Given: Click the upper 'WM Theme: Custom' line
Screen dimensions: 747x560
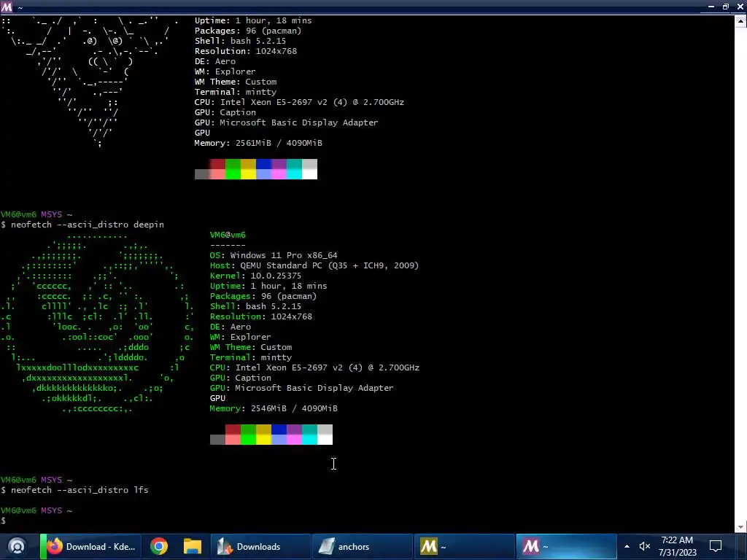Looking at the screenshot, I should pos(236,82).
